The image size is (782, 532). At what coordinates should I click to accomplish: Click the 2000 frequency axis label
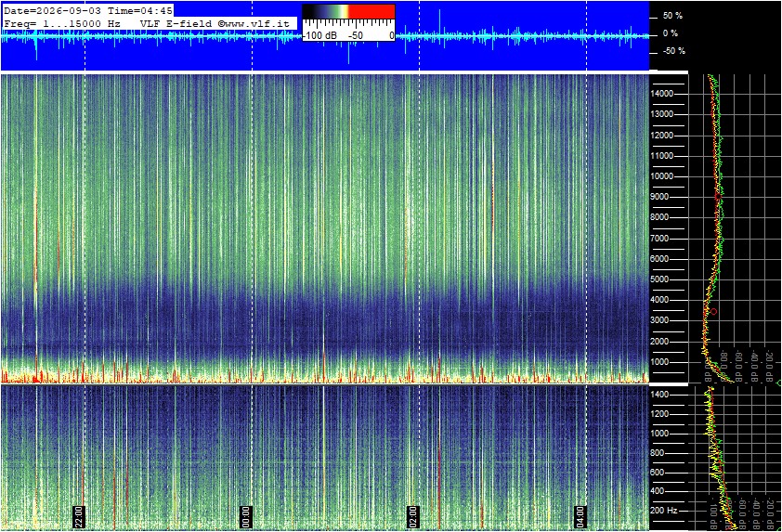(659, 342)
